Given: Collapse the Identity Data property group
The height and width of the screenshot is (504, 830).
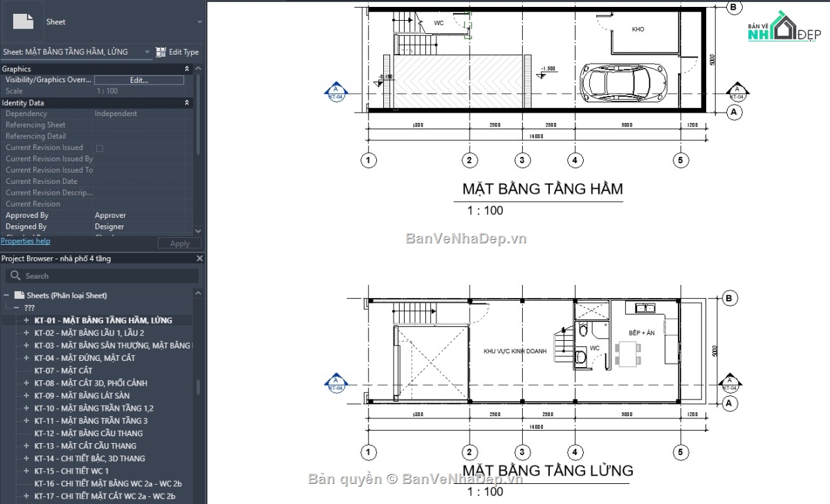Looking at the screenshot, I should pos(187,103).
